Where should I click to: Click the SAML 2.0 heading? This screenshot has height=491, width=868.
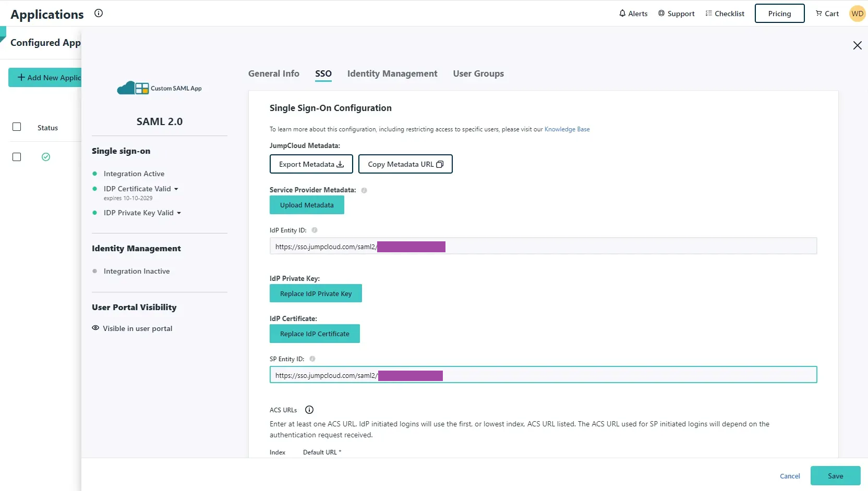point(160,121)
